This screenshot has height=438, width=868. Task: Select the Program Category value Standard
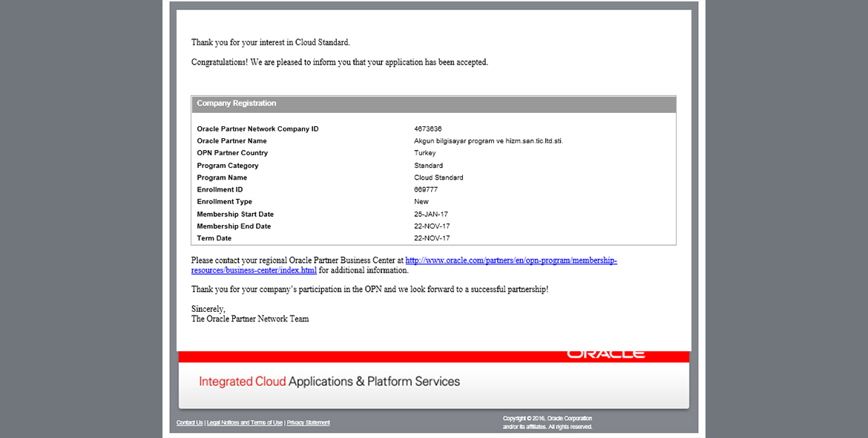429,166
